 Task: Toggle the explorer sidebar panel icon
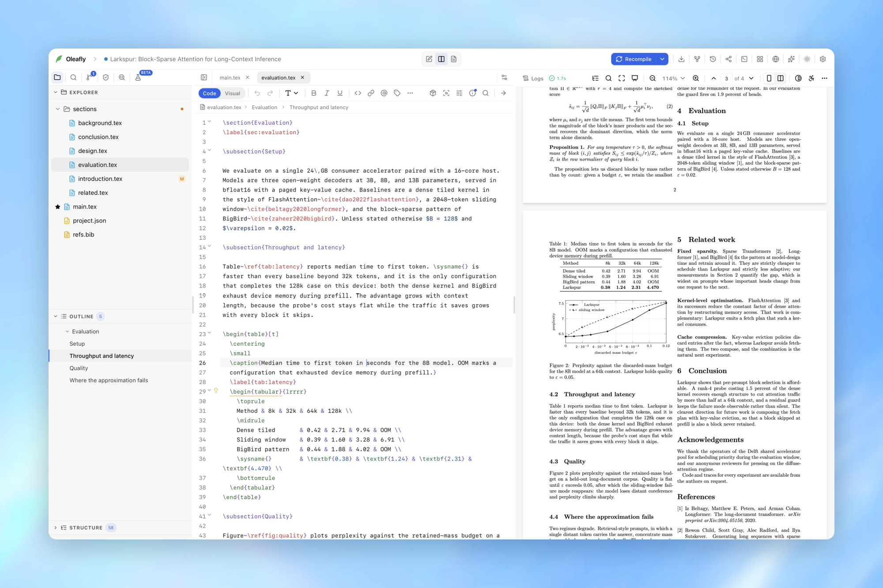tap(204, 78)
